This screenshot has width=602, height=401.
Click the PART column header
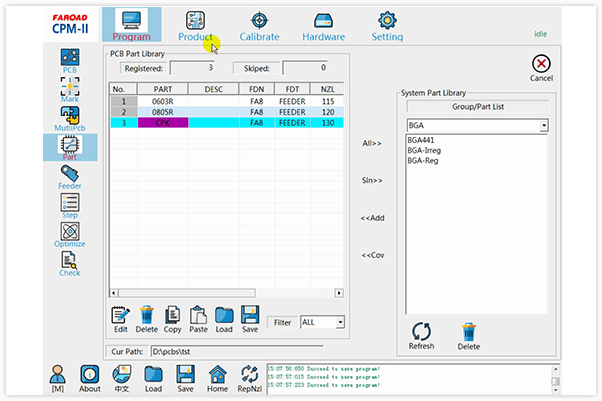(x=163, y=89)
